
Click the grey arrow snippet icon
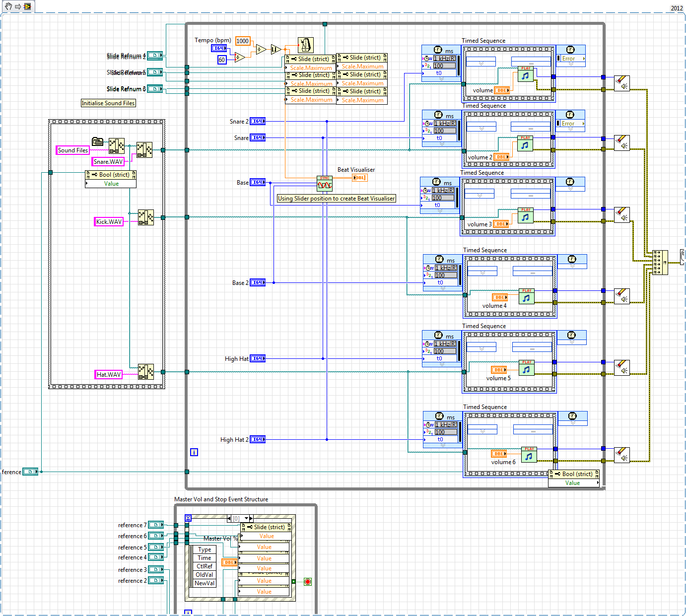point(18,6)
